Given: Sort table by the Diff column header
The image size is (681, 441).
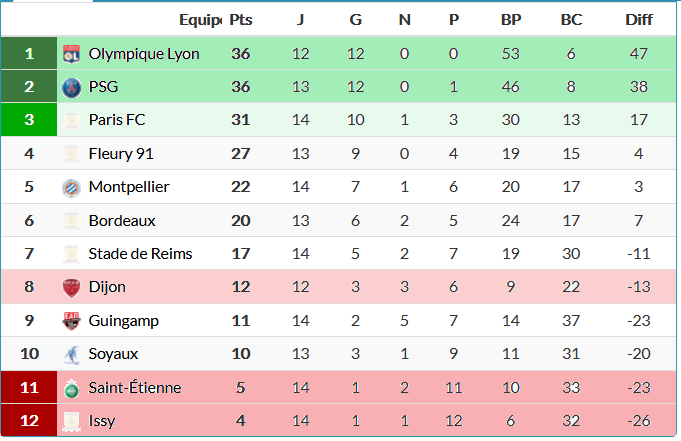Looking at the screenshot, I should click(638, 20).
